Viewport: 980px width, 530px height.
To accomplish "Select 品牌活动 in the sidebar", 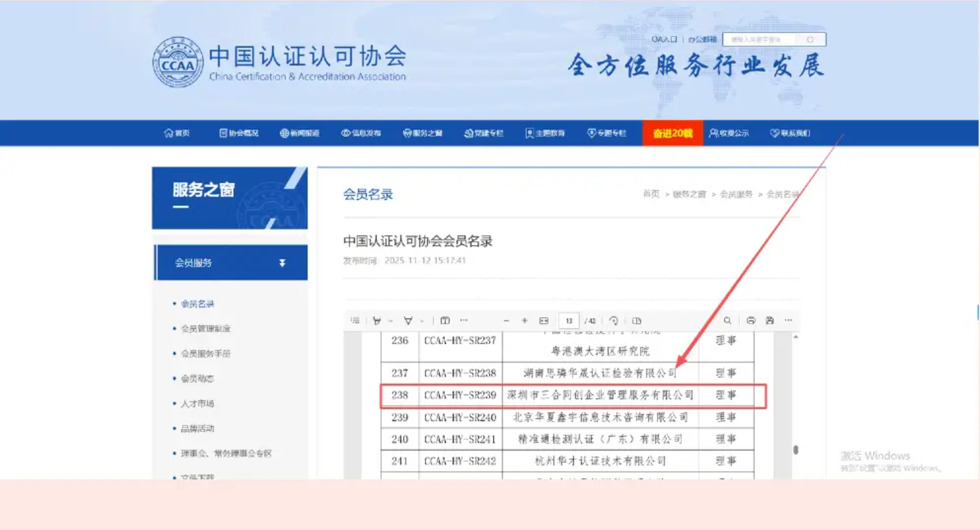I will (x=197, y=429).
